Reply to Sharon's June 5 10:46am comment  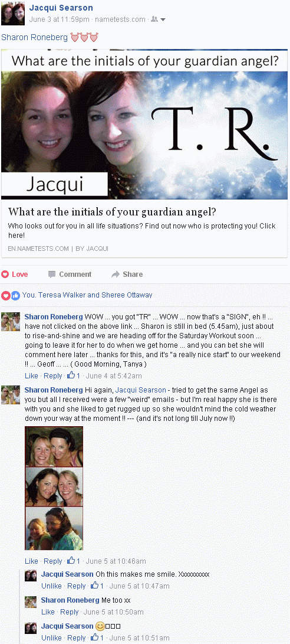(x=52, y=561)
